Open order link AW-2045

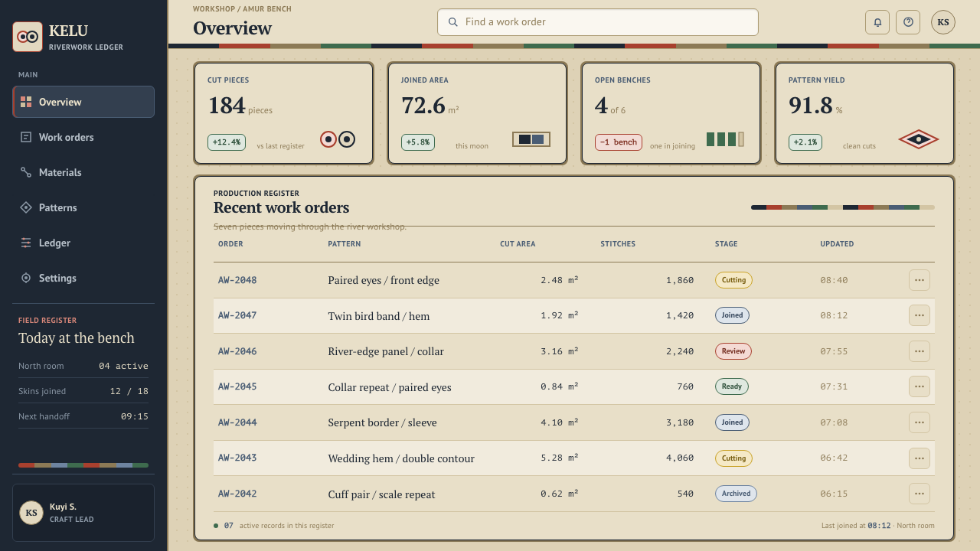pyautogui.click(x=237, y=386)
